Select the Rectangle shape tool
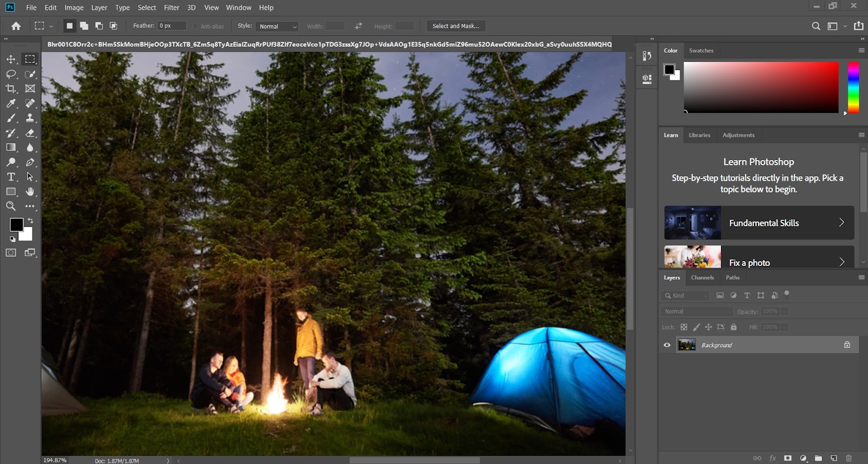Image resolution: width=868 pixels, height=464 pixels. pyautogui.click(x=11, y=192)
